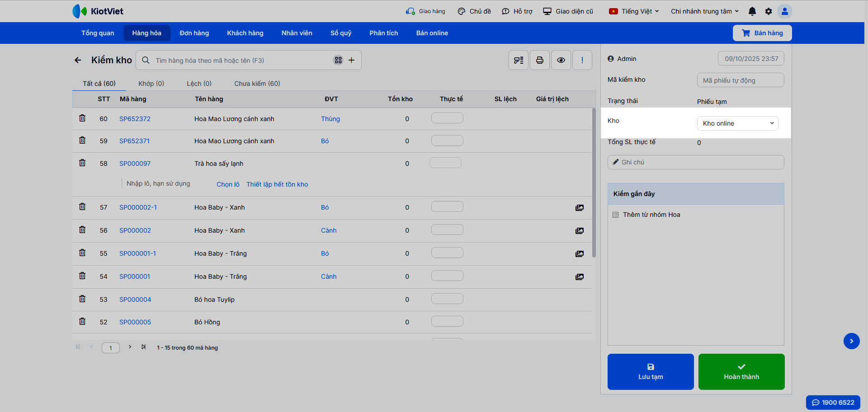Image resolution: width=868 pixels, height=412 pixels.
Task: Open settings gear in top bar
Action: click(x=769, y=11)
